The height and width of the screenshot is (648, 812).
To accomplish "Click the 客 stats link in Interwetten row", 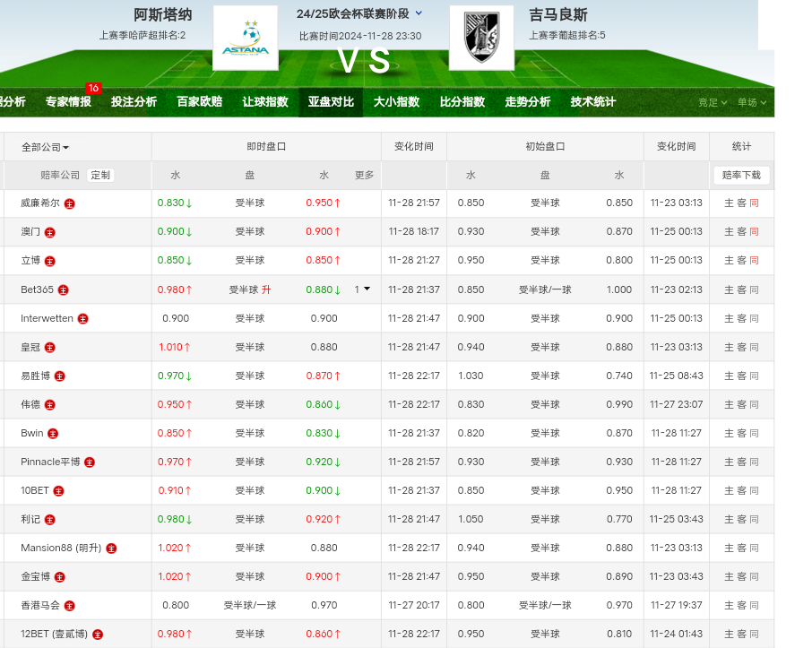I will click(741, 318).
